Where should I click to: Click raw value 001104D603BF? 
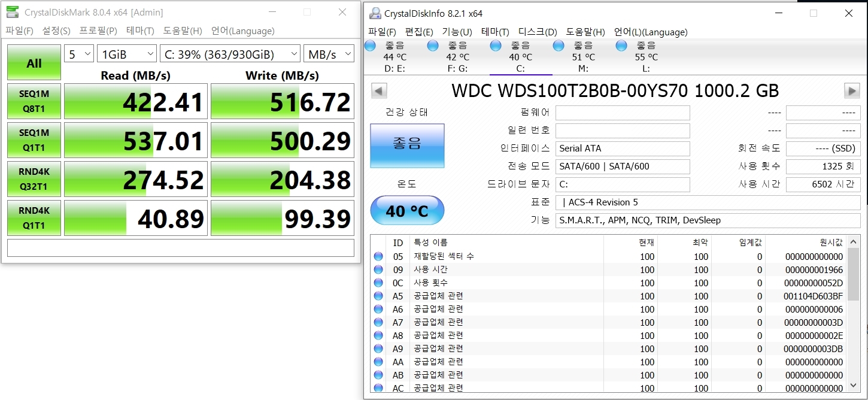[x=813, y=296]
